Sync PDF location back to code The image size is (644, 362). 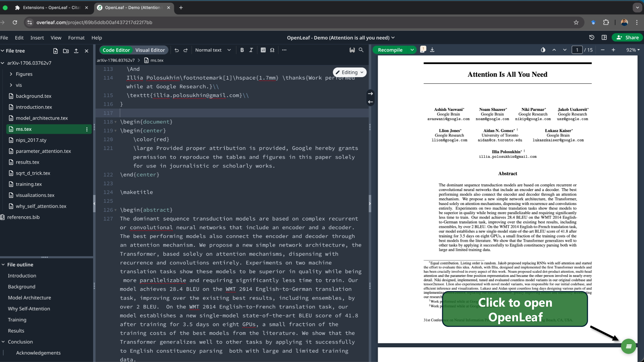click(x=370, y=102)
